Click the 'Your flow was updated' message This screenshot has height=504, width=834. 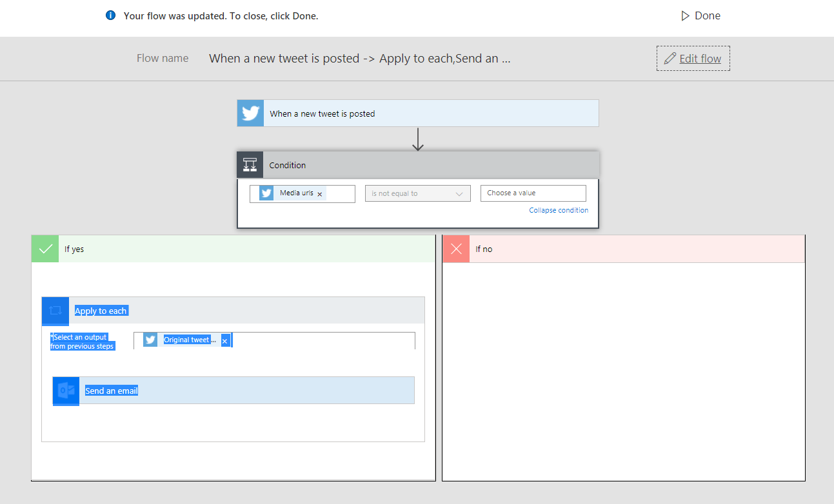coord(221,16)
